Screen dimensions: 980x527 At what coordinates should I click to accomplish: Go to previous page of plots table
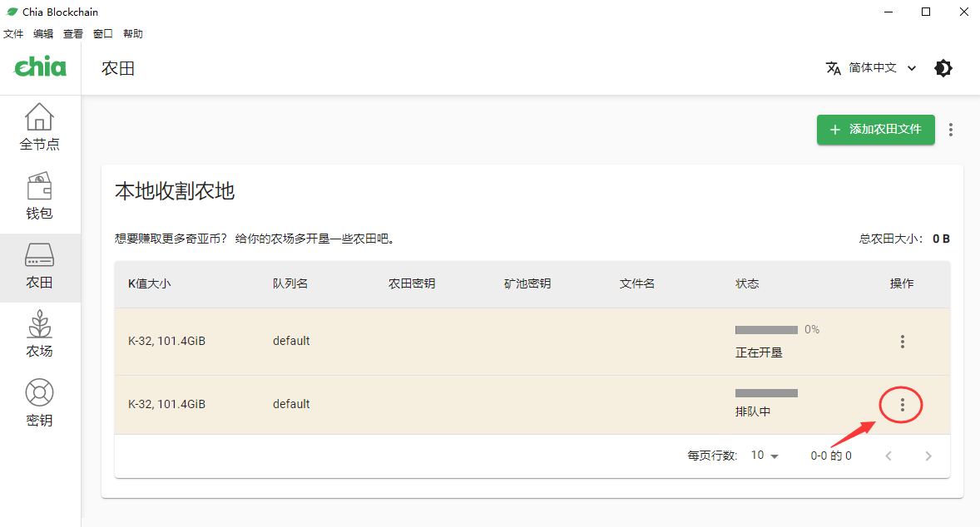coord(888,456)
